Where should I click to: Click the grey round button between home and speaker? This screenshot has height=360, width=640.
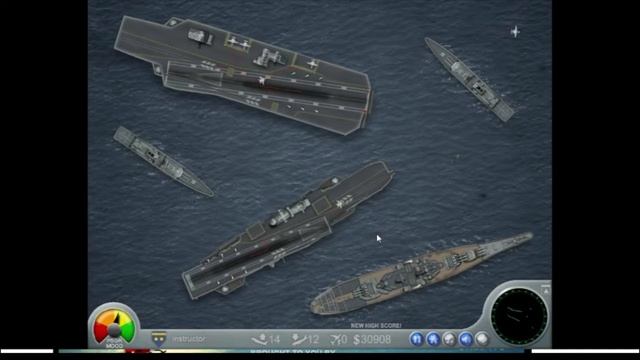click(x=449, y=339)
